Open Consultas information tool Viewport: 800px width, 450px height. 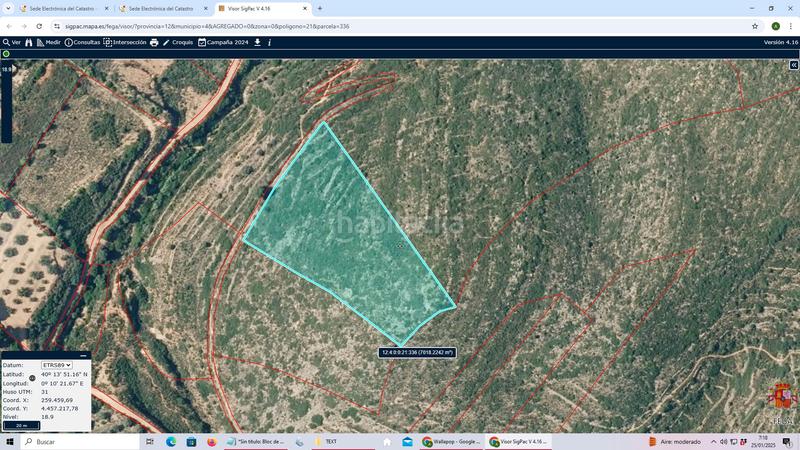[x=82, y=43]
